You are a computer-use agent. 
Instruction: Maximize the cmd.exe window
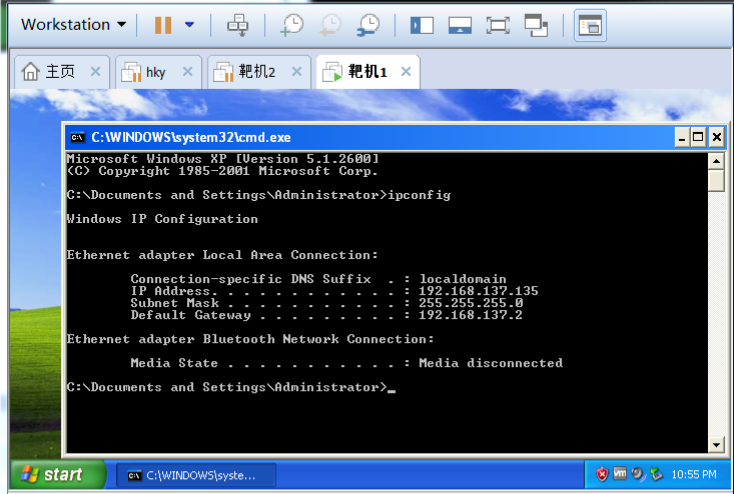(x=698, y=137)
